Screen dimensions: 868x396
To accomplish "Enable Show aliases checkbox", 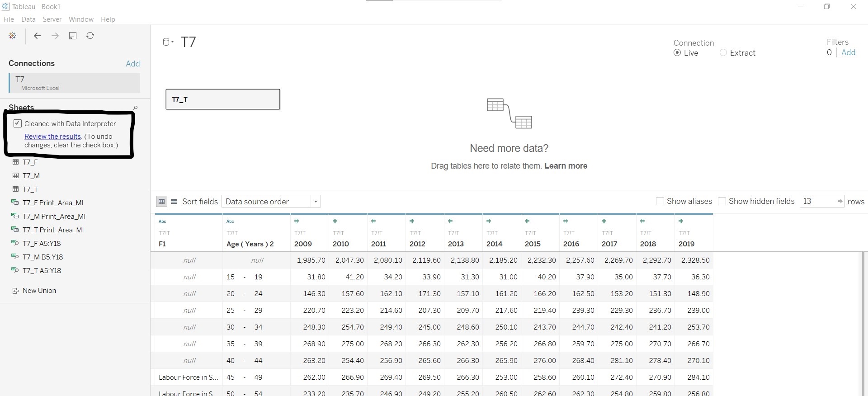I will 660,201.
